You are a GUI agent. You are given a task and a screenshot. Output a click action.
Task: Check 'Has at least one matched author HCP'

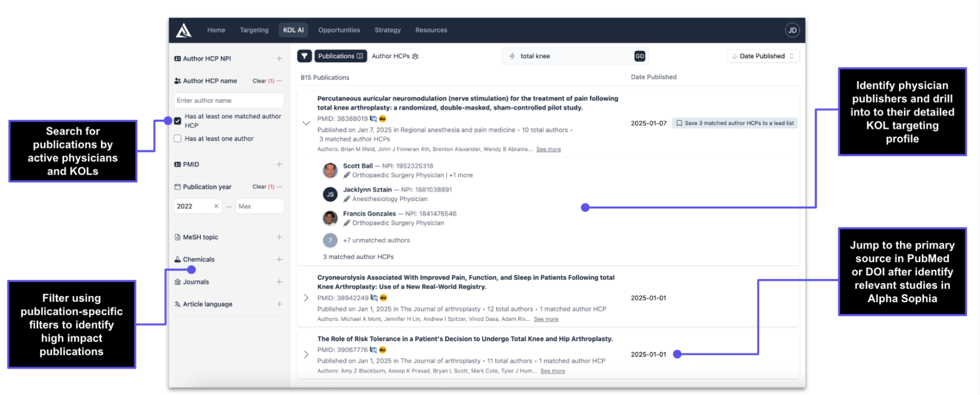click(x=177, y=121)
